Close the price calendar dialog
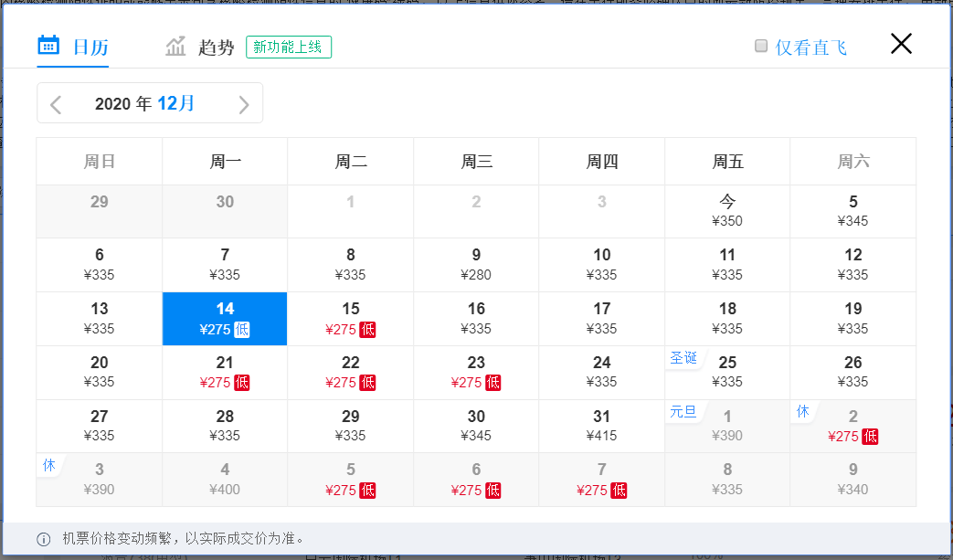The image size is (953, 560). [901, 44]
